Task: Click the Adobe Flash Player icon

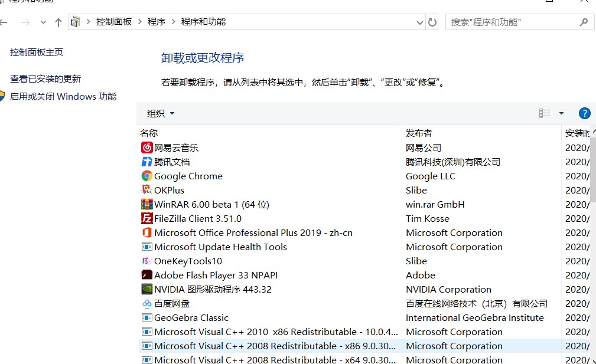Action: [146, 275]
